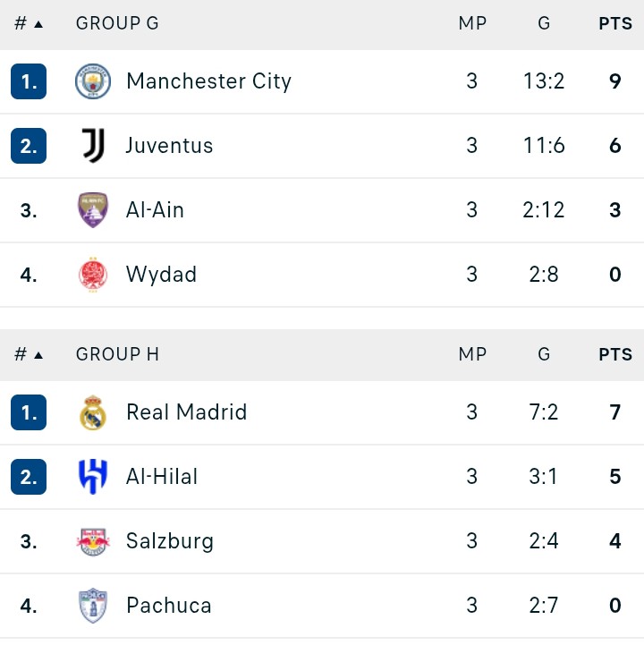The width and height of the screenshot is (644, 645).
Task: Select the Al-Hilal team name
Action: pos(162,477)
